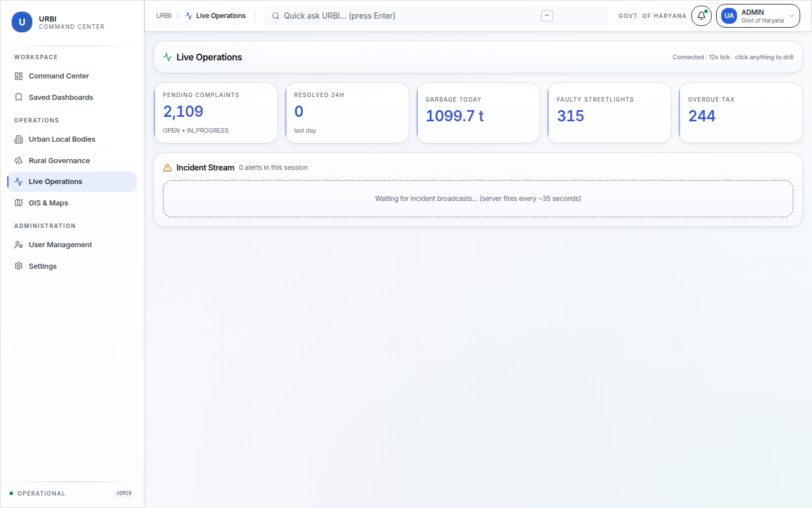Click the Live Operations pulse icon in sidebar
The width and height of the screenshot is (812, 508).
(19, 182)
